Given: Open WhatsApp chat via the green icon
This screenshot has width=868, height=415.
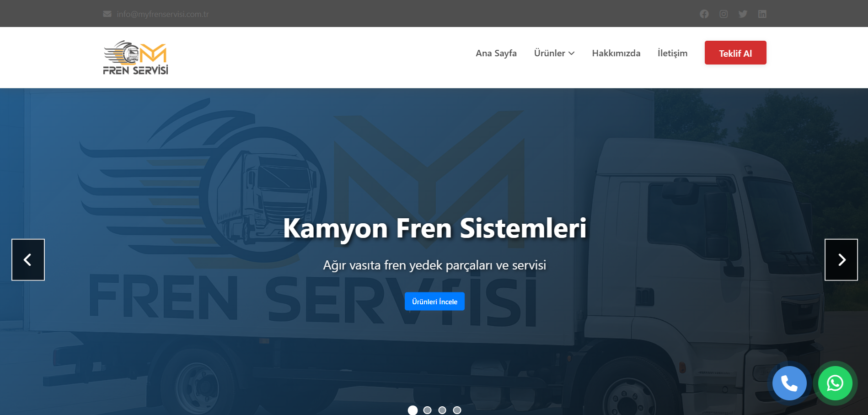Looking at the screenshot, I should (835, 383).
